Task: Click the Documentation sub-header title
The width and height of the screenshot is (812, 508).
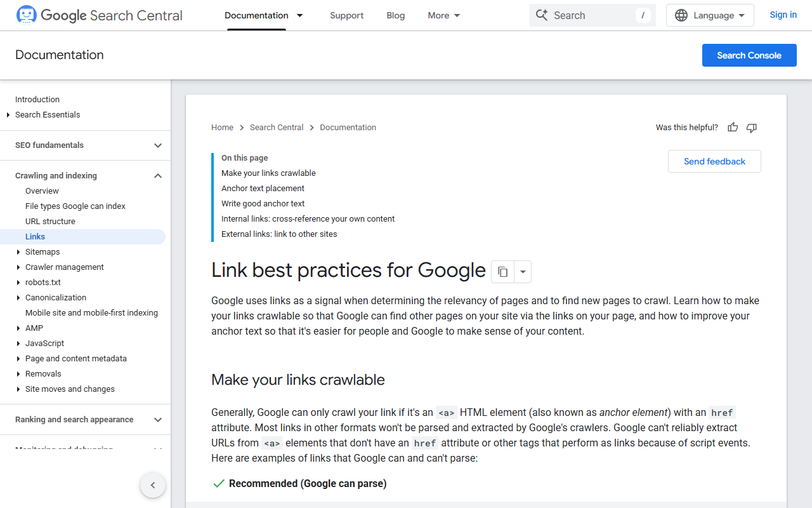Action: click(60, 55)
